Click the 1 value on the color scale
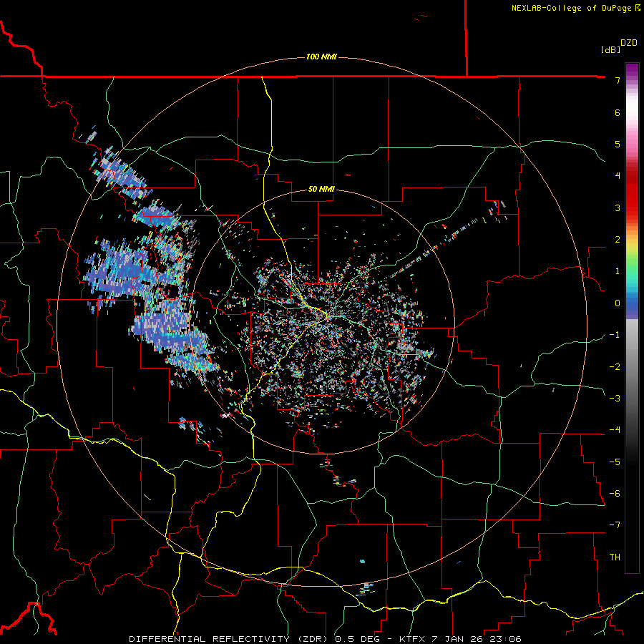Image resolution: width=644 pixels, height=644 pixels. tap(618, 271)
